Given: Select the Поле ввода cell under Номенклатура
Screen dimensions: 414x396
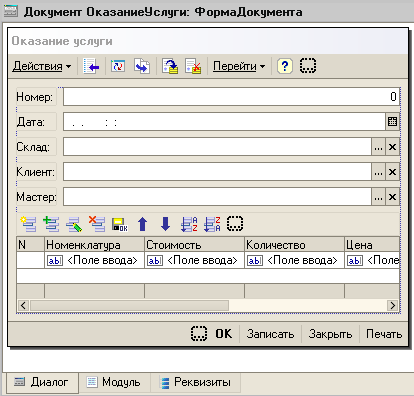Looking at the screenshot, I should tap(94, 260).
